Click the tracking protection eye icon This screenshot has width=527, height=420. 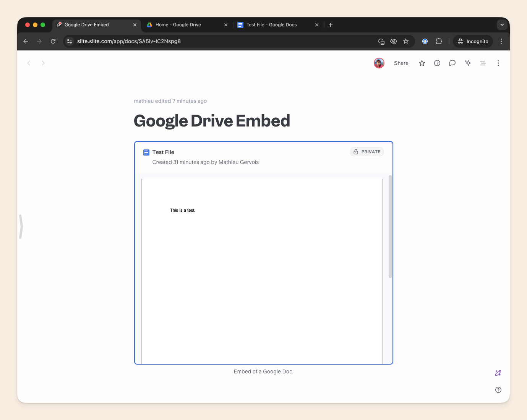click(394, 41)
